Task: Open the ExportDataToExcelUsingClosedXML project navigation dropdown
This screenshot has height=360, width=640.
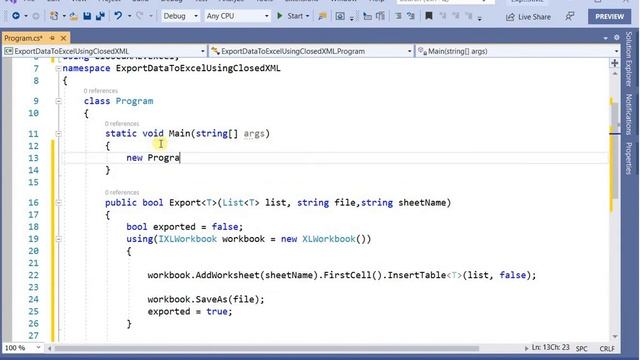Action: [104, 51]
